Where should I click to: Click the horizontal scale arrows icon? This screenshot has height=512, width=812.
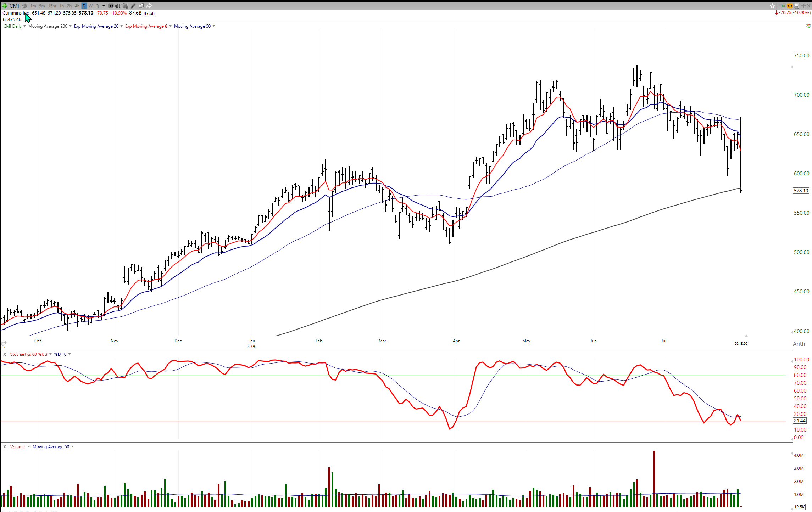click(x=4, y=343)
